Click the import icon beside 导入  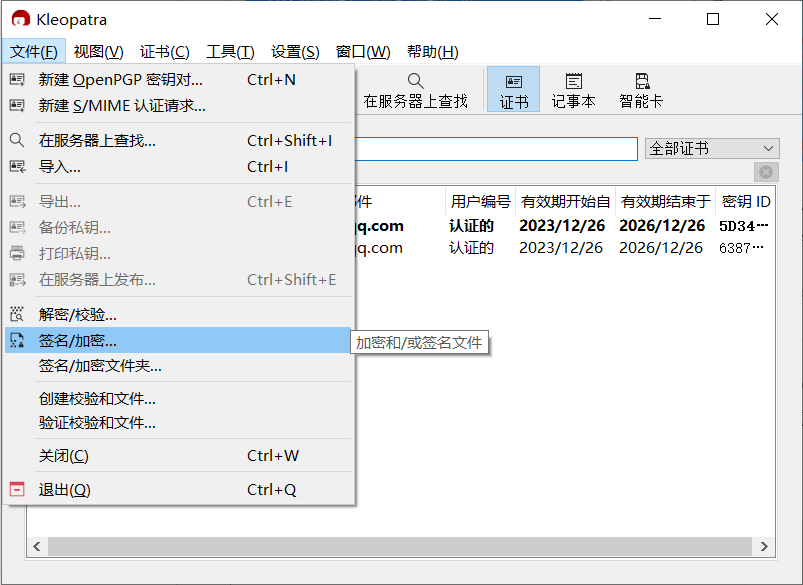coord(17,166)
